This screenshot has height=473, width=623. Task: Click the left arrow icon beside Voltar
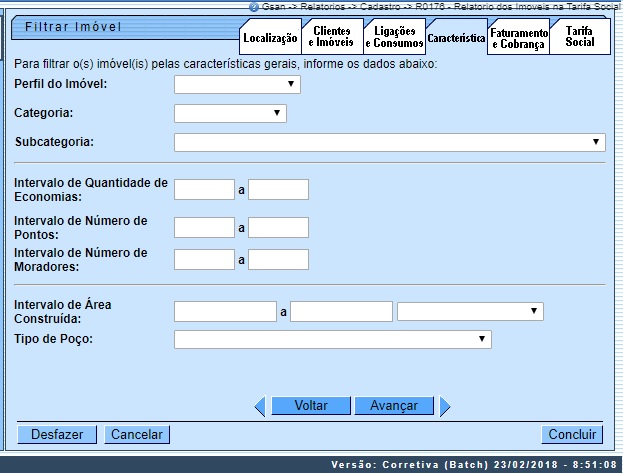259,406
